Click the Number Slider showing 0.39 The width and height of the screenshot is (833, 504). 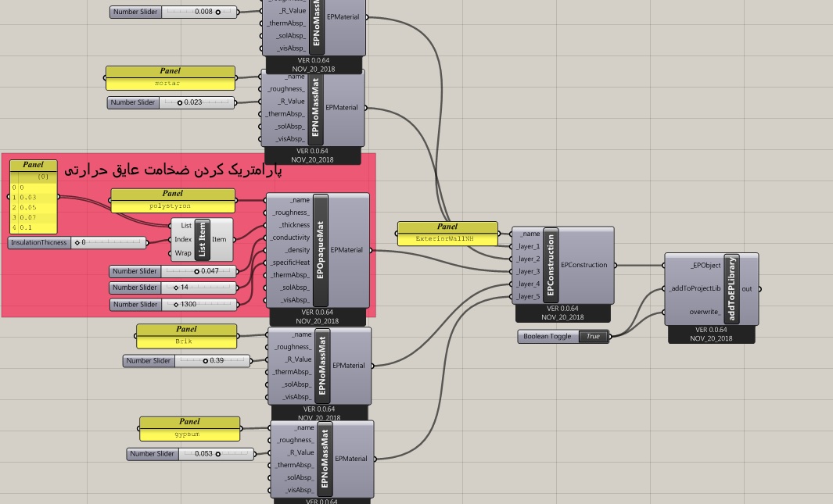[186, 361]
